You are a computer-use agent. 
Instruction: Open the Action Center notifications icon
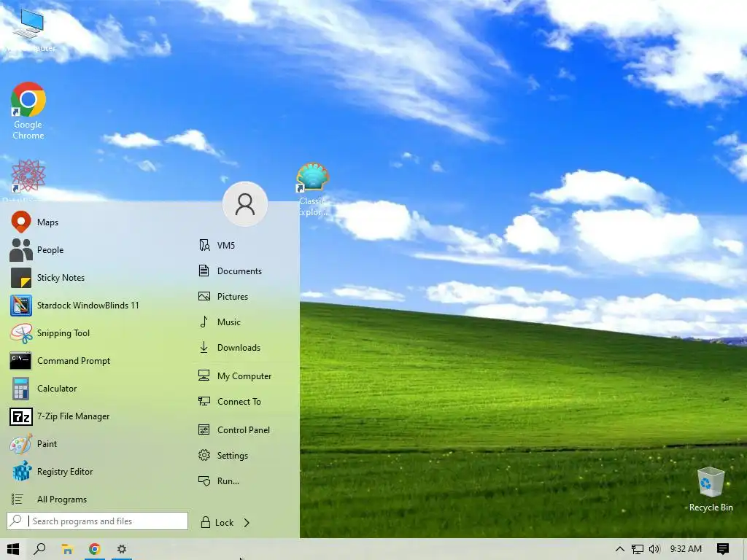pos(723,549)
